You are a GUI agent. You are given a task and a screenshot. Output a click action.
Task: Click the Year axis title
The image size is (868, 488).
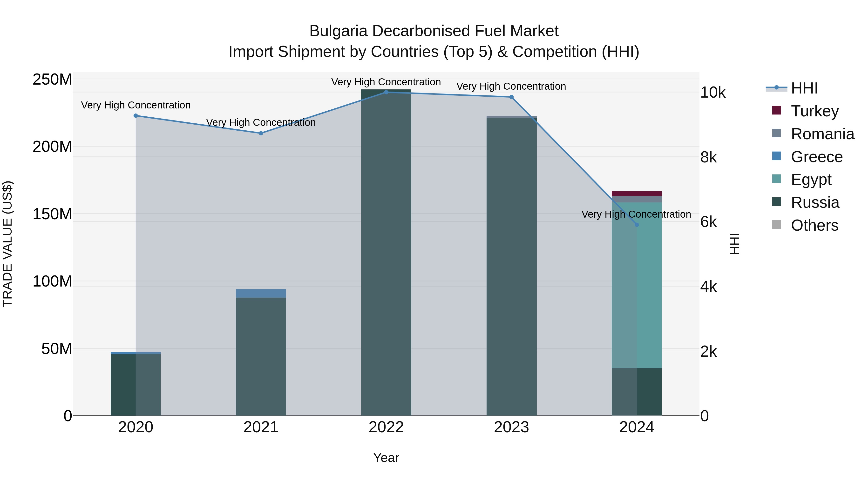(x=386, y=458)
